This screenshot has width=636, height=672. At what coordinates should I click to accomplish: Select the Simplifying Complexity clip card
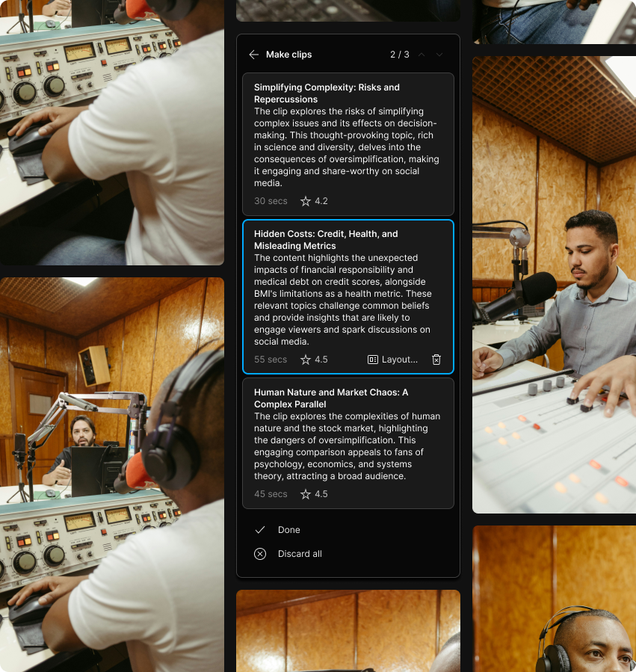(348, 144)
